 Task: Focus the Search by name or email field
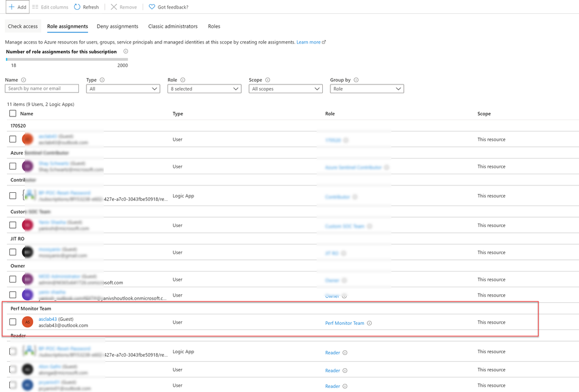(42, 89)
